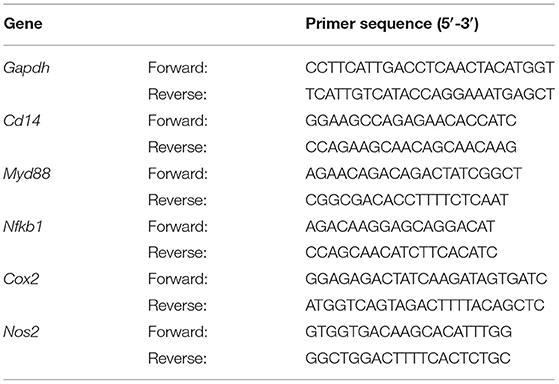Select the Nfkb1 gene name
559x384 pixels.
point(23,226)
